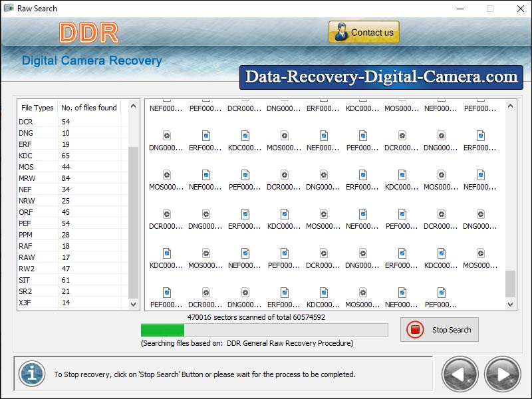The width and height of the screenshot is (532, 399).
Task: Click file grid scrollbar up arrow
Action: click(510, 106)
